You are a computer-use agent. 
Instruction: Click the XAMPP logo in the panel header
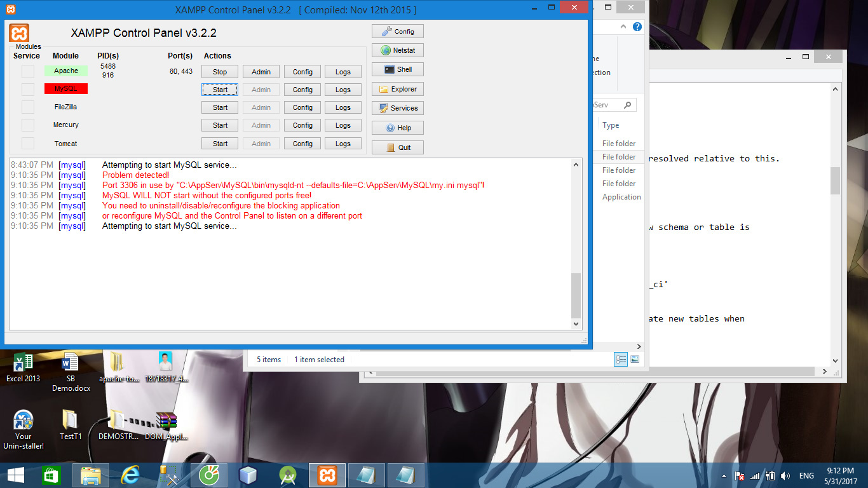pos(19,33)
